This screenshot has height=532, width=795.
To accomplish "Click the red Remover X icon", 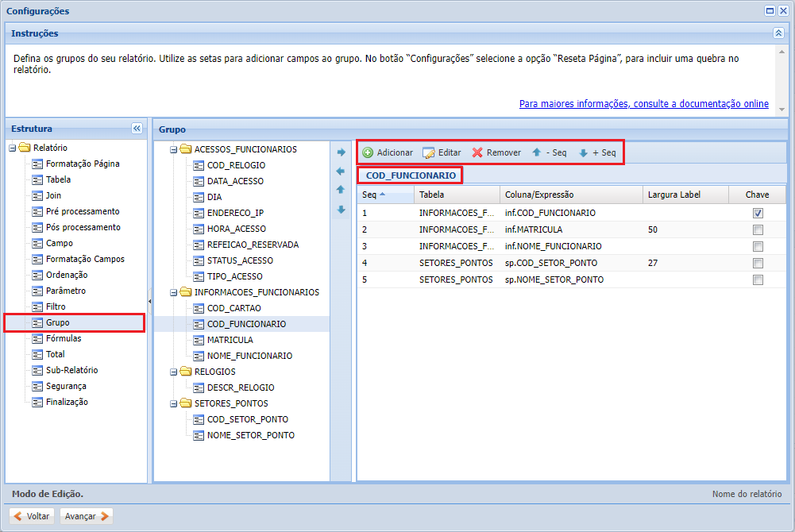I will pos(477,152).
